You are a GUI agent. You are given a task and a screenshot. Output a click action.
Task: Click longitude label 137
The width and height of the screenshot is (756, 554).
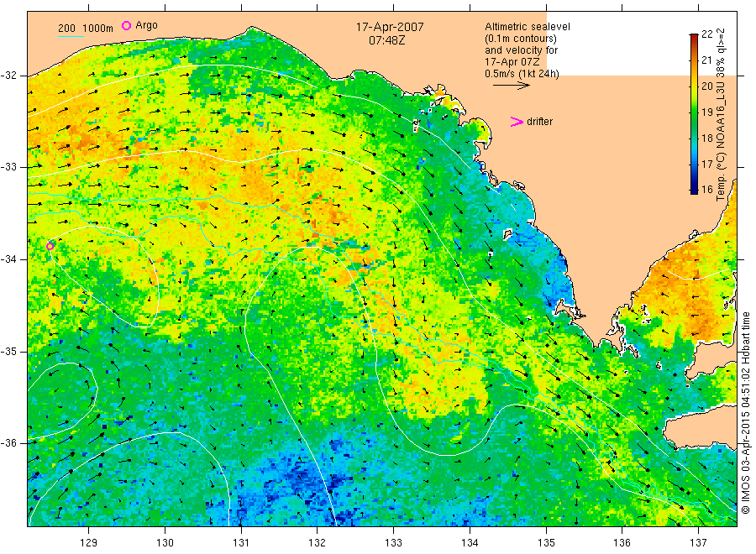[698, 542]
